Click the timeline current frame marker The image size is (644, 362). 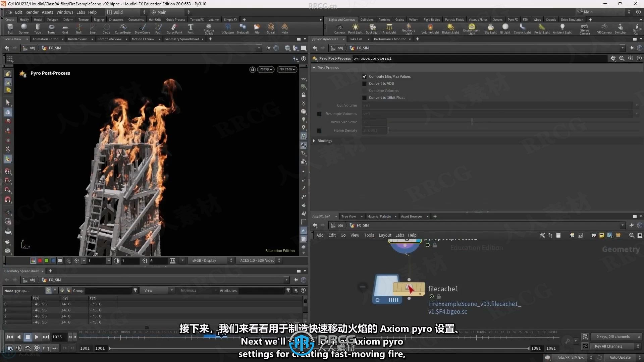coord(221,334)
